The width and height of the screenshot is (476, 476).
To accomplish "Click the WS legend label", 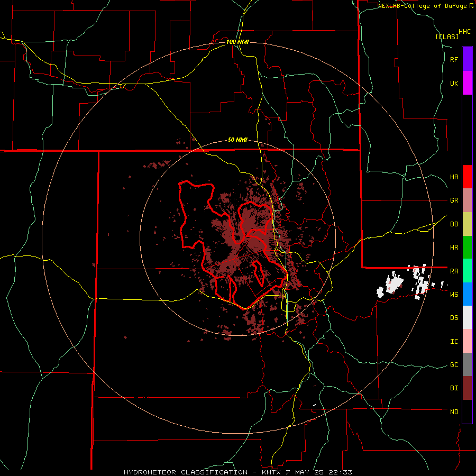I will pyautogui.click(x=454, y=295).
